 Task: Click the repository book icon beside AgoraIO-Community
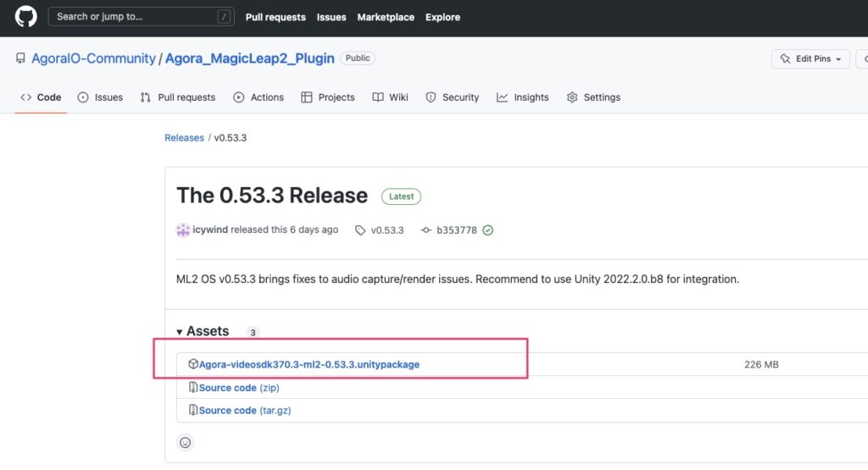(20, 58)
